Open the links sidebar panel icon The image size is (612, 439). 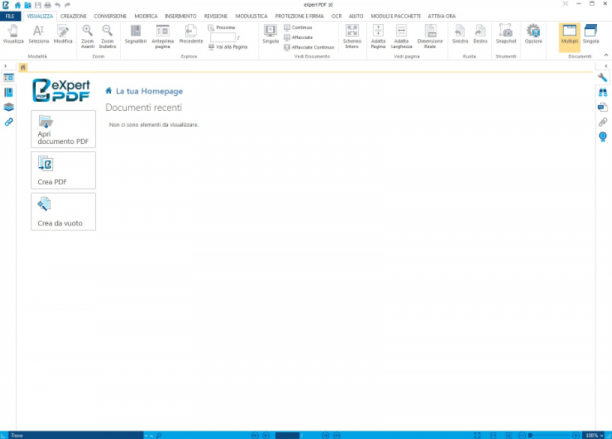[9, 122]
